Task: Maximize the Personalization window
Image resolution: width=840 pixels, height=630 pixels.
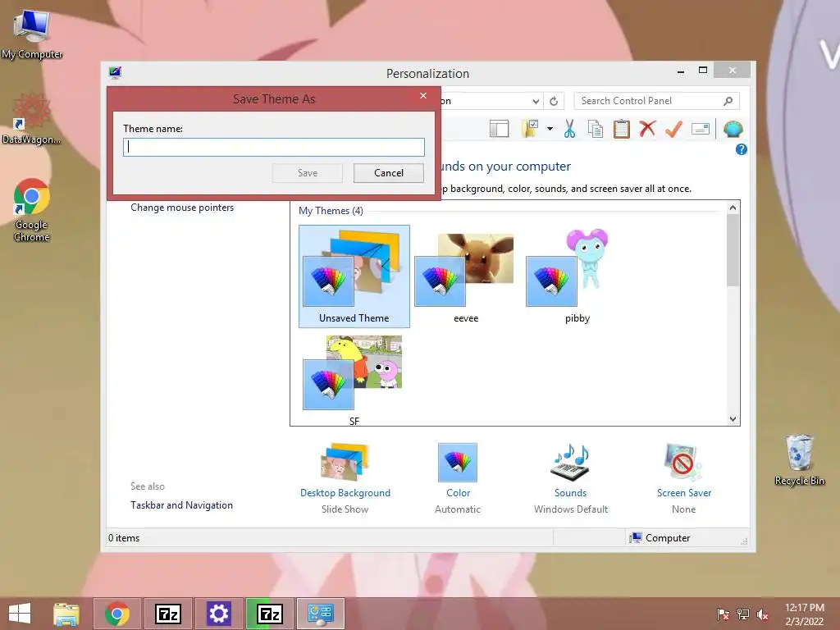Action: [703, 71]
